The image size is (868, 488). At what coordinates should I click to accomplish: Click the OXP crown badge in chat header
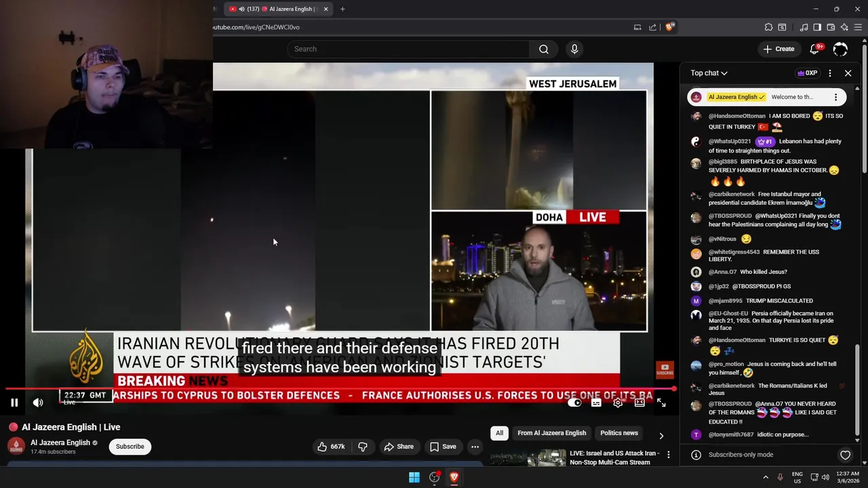coord(808,73)
